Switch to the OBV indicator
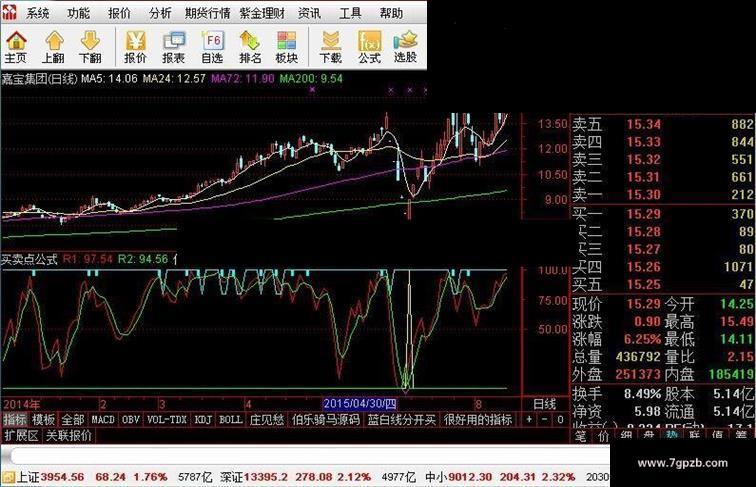 131,419
